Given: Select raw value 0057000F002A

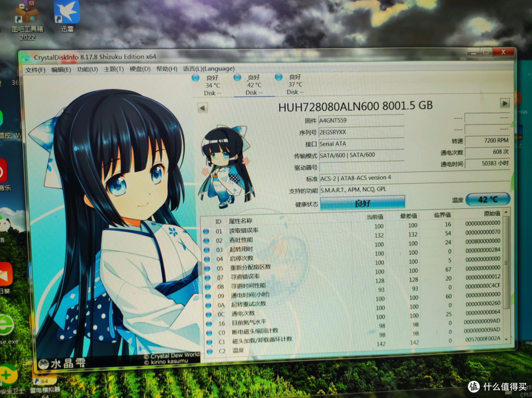Looking at the screenshot, I should [482, 338].
